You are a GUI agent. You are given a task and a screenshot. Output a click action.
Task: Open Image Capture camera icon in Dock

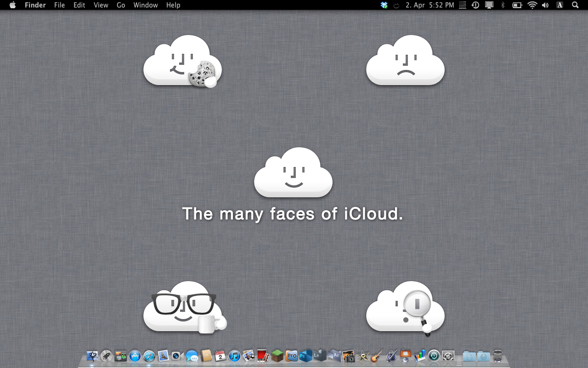pyautogui.click(x=348, y=356)
